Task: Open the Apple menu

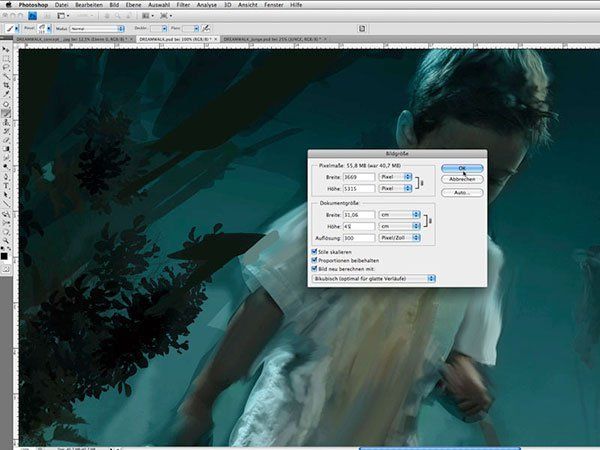Action: coord(9,5)
